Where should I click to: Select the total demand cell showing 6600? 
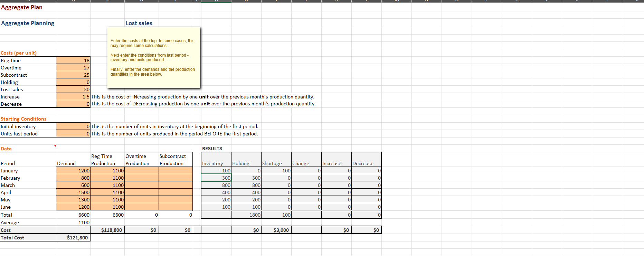tap(73, 215)
